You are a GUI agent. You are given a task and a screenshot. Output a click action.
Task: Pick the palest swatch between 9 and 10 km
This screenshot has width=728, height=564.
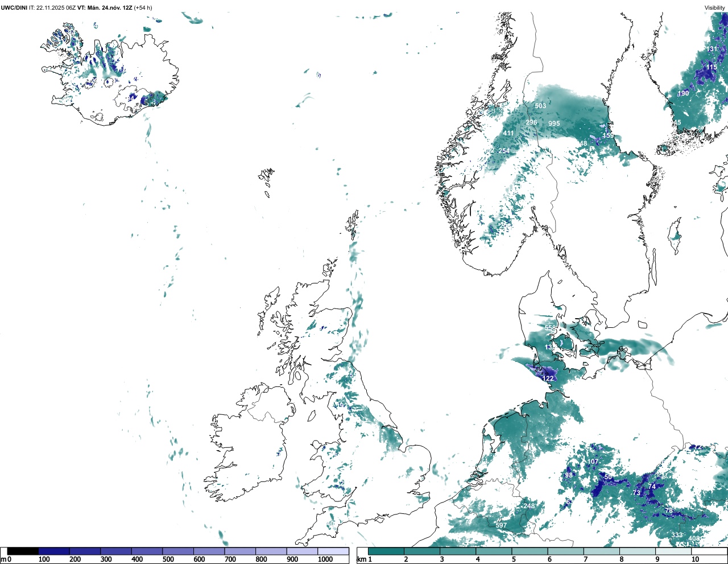pos(674,551)
